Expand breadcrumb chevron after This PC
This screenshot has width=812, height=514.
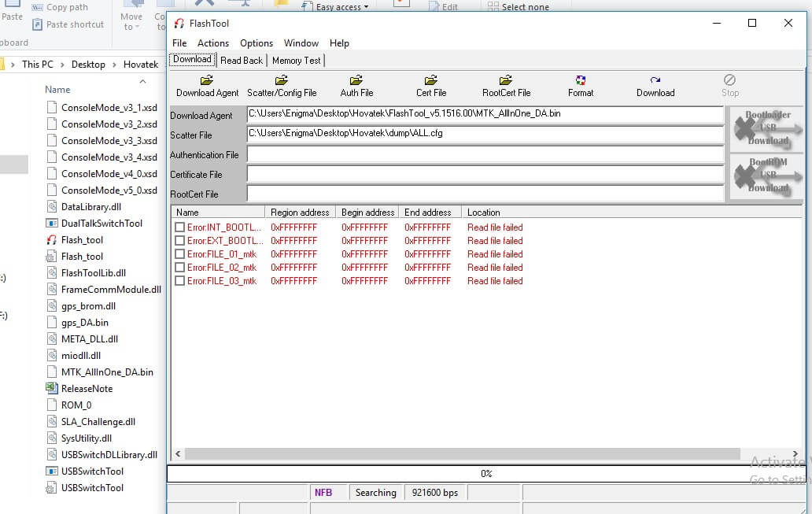point(62,65)
